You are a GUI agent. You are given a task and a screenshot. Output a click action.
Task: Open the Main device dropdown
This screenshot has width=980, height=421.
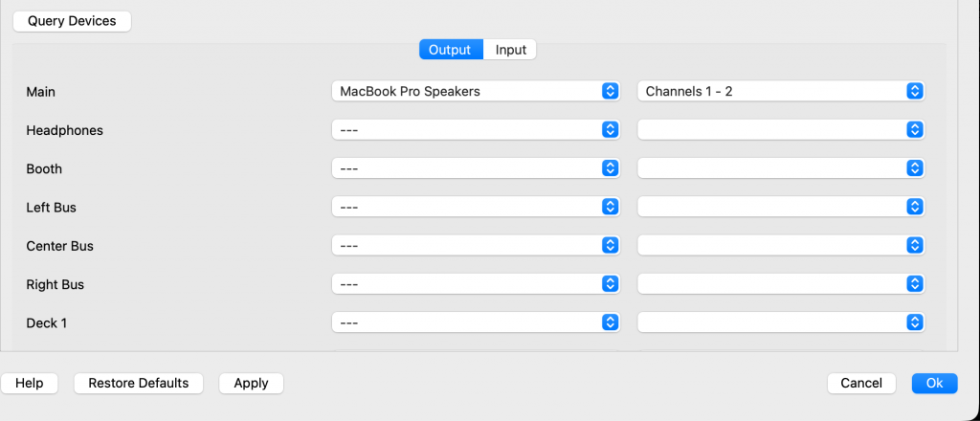click(476, 91)
